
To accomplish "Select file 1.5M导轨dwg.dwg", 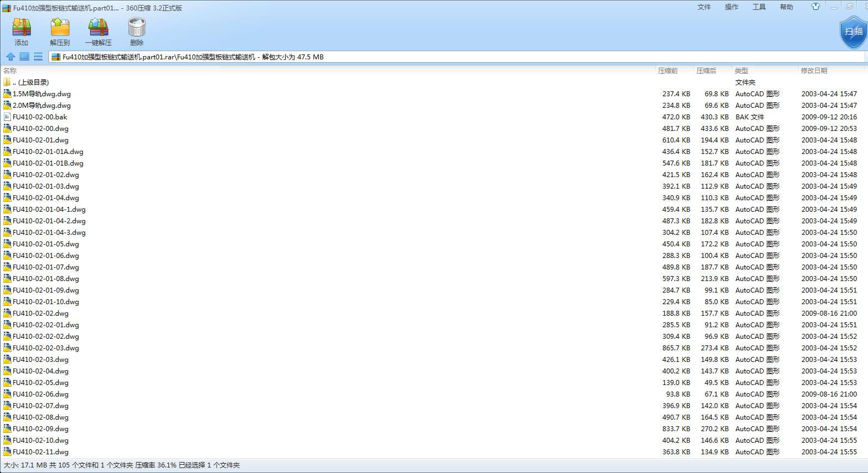I will coord(42,94).
